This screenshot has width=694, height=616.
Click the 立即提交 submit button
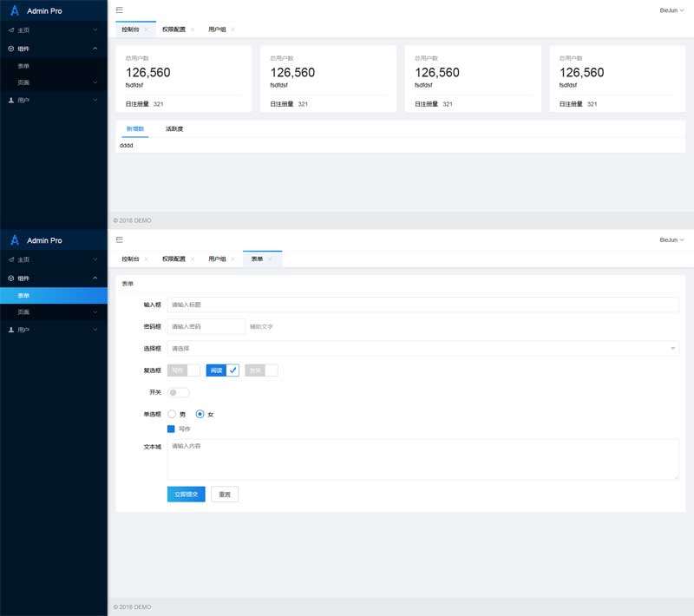point(186,494)
